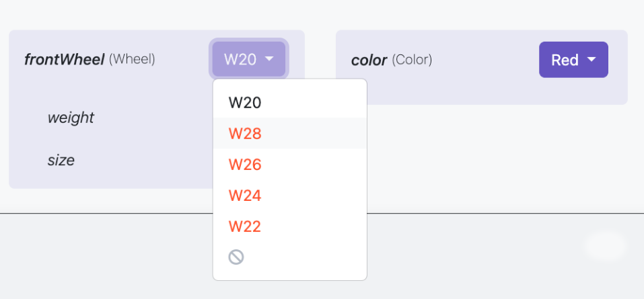Click the faint white oval button
The height and width of the screenshot is (299, 644).
point(605,246)
